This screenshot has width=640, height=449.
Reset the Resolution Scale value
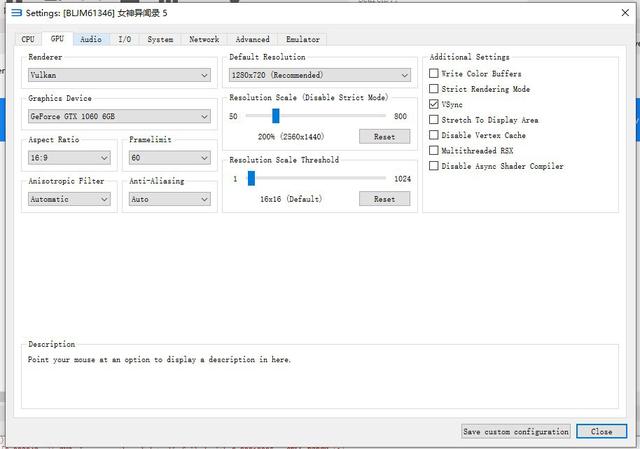point(384,136)
